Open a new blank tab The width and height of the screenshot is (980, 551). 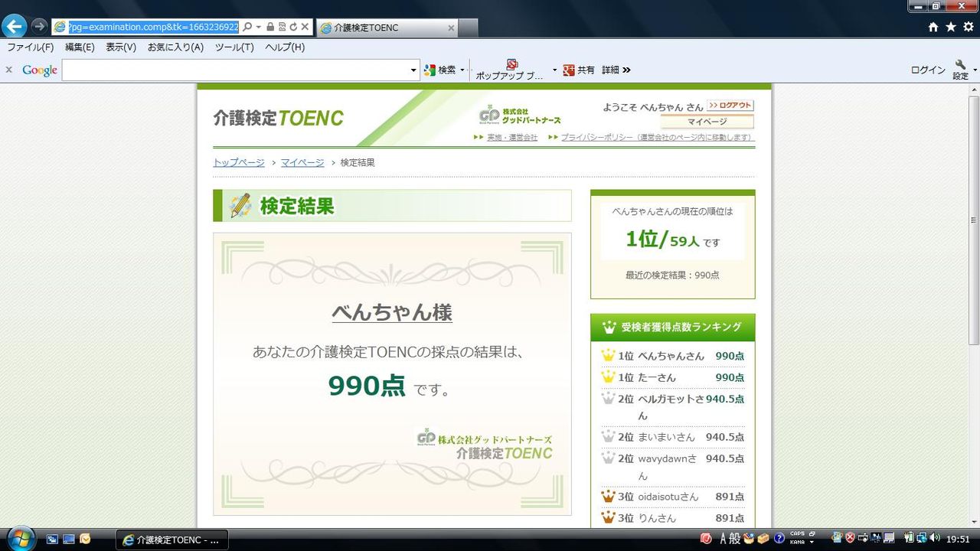coord(468,28)
